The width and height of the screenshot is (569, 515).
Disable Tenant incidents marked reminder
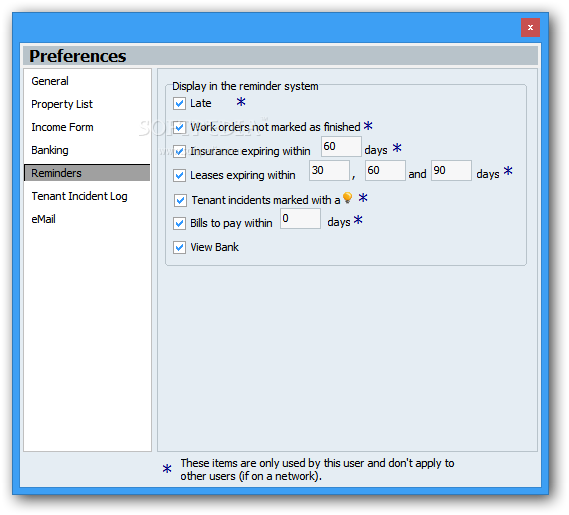coord(180,200)
